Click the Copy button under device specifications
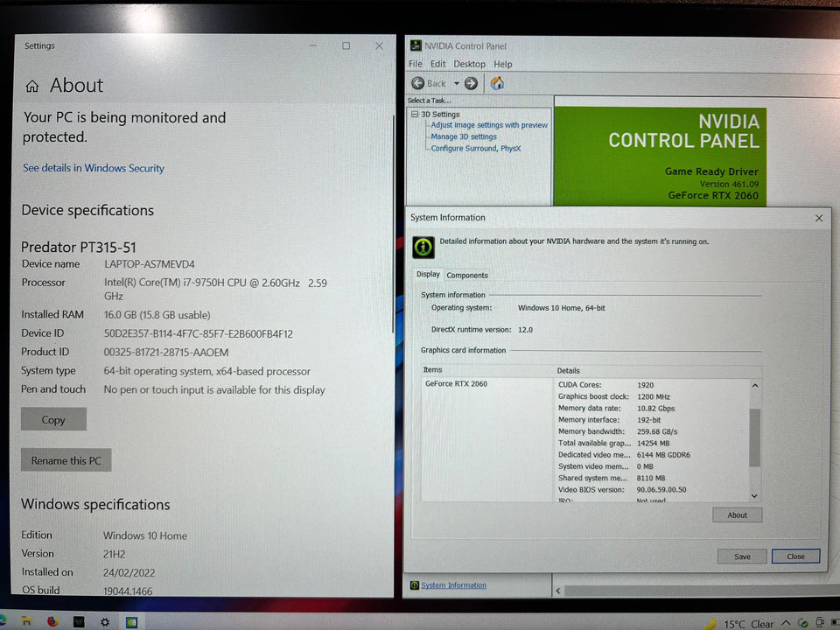The height and width of the screenshot is (630, 840). (x=53, y=419)
